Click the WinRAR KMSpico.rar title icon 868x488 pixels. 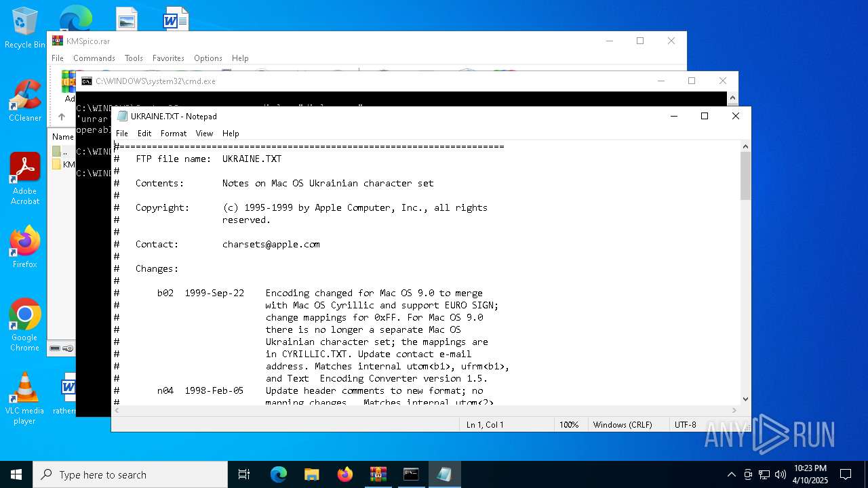click(58, 41)
